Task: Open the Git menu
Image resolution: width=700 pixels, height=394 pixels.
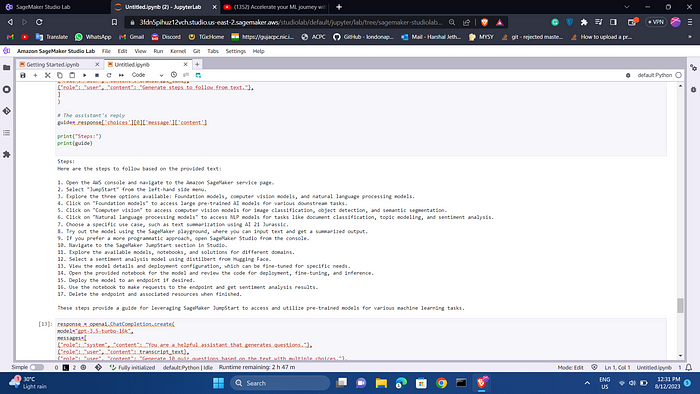Action: point(196,51)
